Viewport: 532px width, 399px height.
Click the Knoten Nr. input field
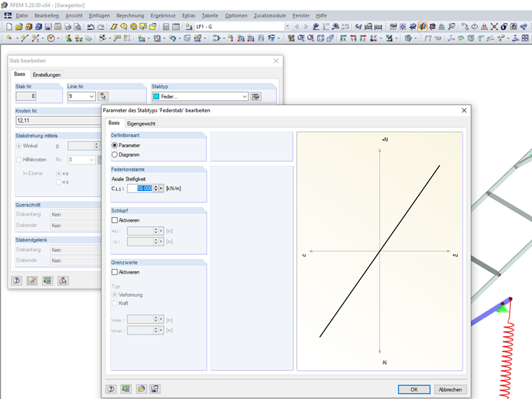(x=58, y=120)
